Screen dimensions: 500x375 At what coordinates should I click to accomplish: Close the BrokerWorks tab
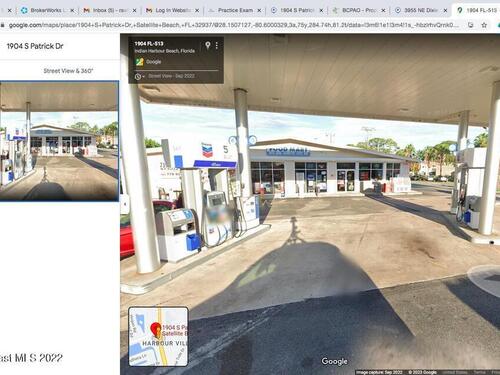coord(72,11)
